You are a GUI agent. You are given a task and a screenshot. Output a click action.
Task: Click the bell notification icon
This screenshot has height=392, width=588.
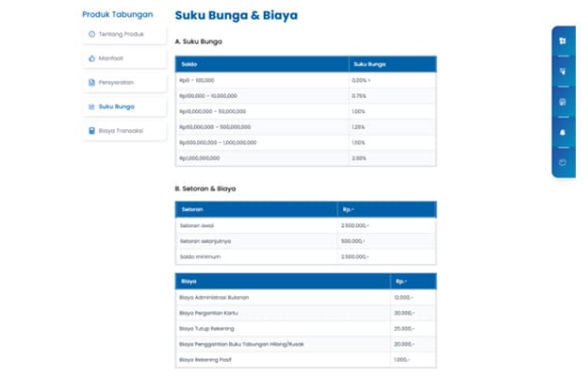pos(563,132)
